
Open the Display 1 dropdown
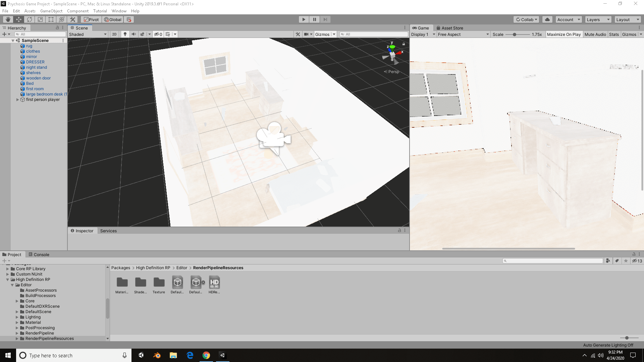point(423,34)
